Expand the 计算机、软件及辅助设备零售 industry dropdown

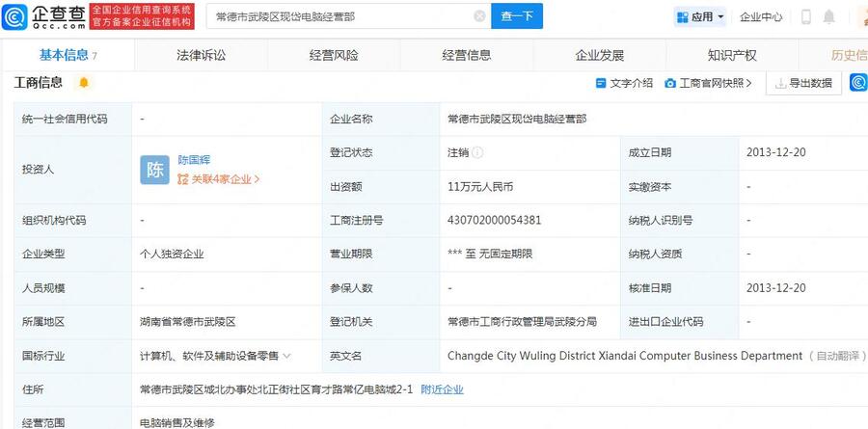click(286, 356)
